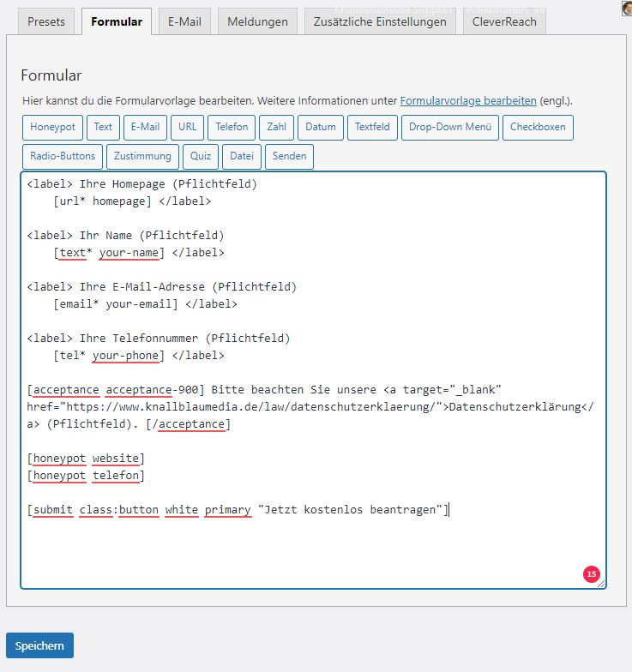Viewport: 632px width, 672px height.
Task: Select the Formular tab
Action: point(117,21)
